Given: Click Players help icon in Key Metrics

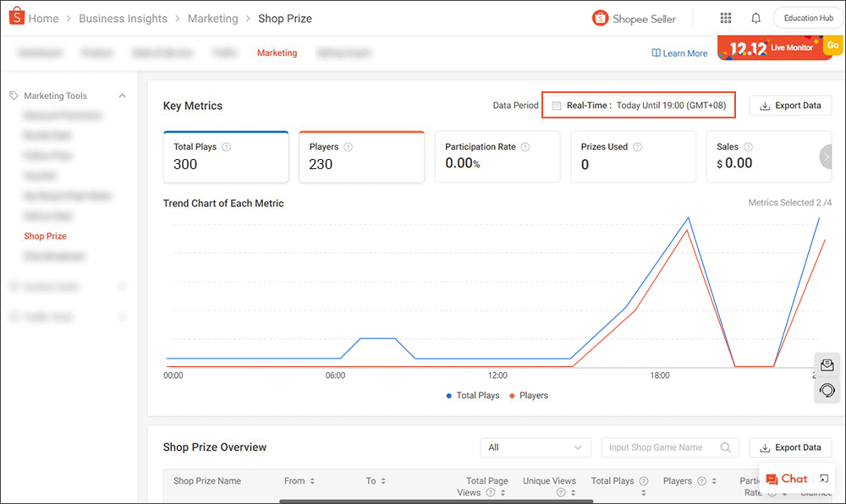Looking at the screenshot, I should pyautogui.click(x=348, y=146).
